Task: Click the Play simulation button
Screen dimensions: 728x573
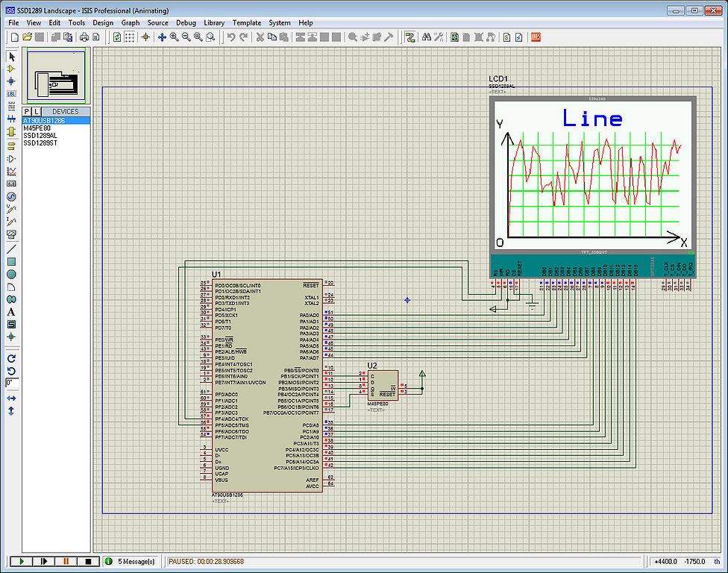Action: [22, 561]
